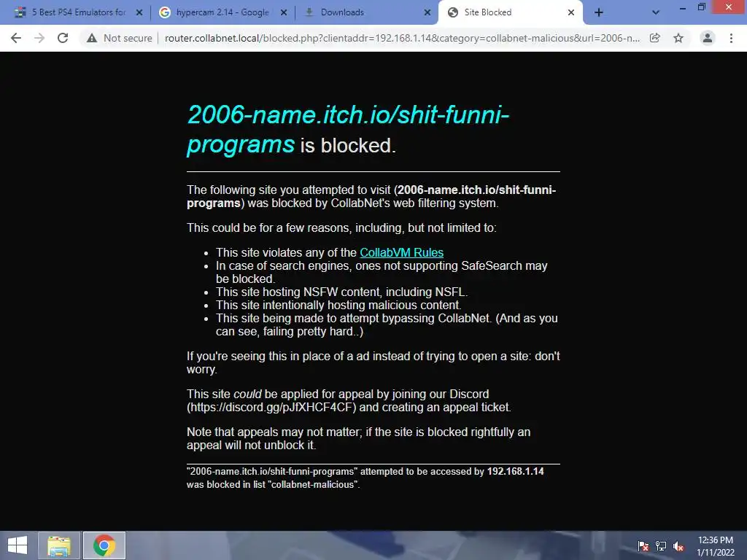Open the Chrome three-dot menu
Viewport: 747px width, 560px height.
pos(731,38)
